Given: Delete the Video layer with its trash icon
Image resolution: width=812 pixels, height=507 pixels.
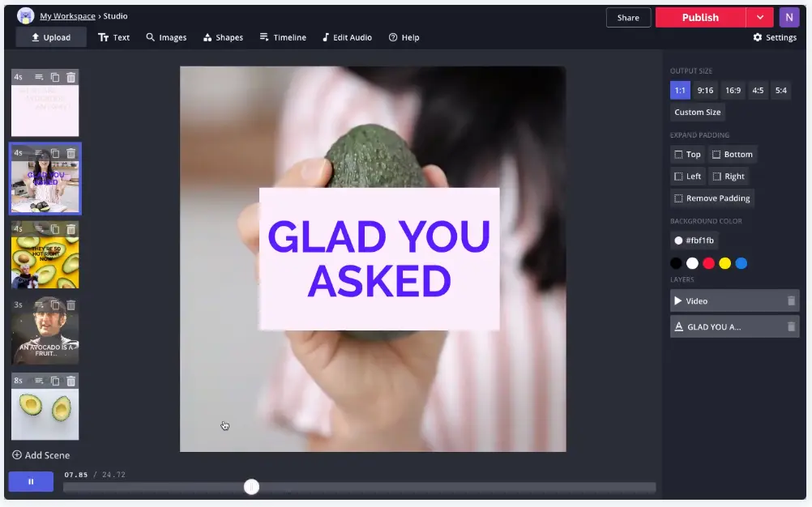Looking at the screenshot, I should (791, 301).
